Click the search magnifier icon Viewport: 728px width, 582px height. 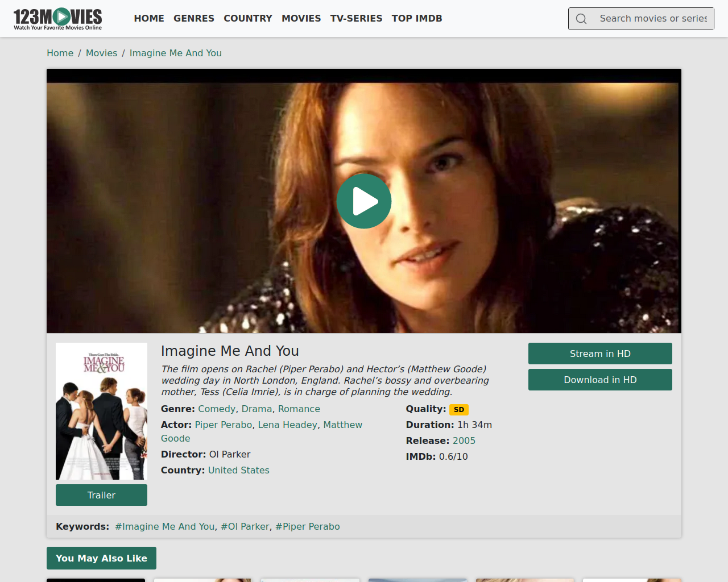coord(581,19)
